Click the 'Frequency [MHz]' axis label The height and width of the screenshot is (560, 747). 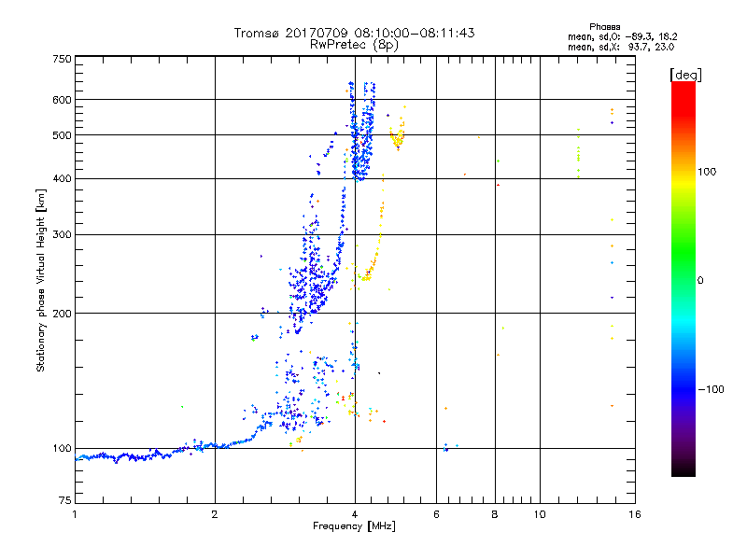tap(354, 526)
